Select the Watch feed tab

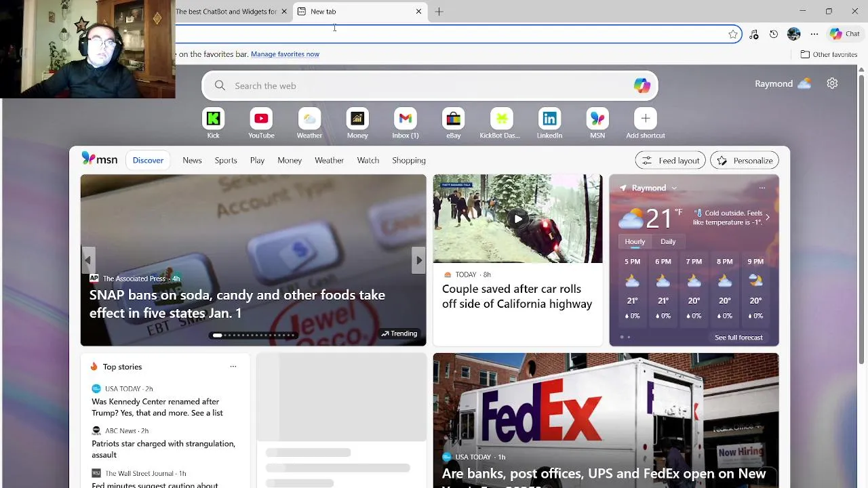(x=368, y=161)
